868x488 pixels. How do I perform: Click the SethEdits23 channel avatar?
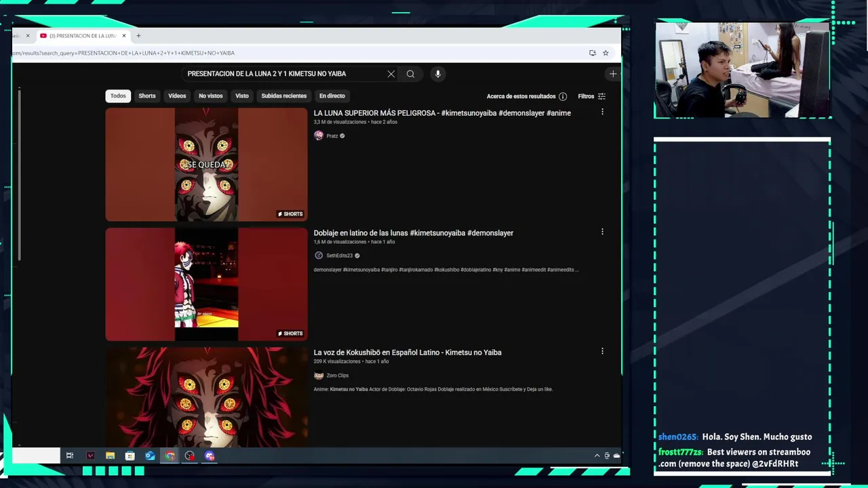pos(319,256)
